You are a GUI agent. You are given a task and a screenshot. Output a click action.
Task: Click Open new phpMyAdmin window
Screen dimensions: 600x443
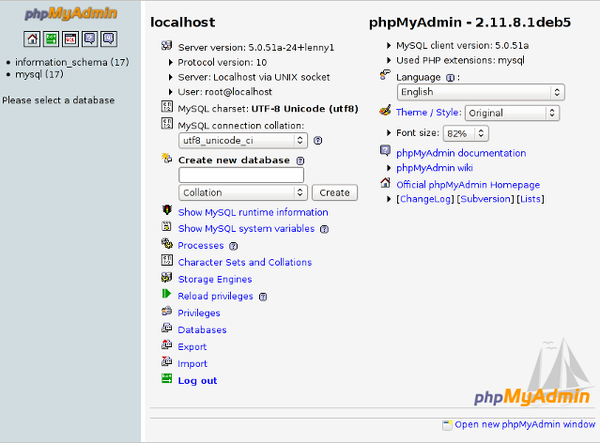click(x=525, y=424)
